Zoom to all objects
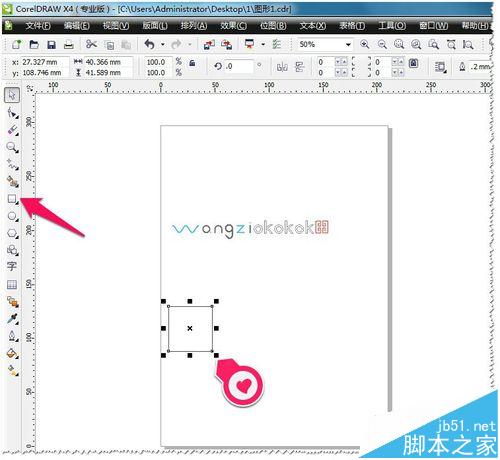The image size is (500, 460). click(x=416, y=44)
